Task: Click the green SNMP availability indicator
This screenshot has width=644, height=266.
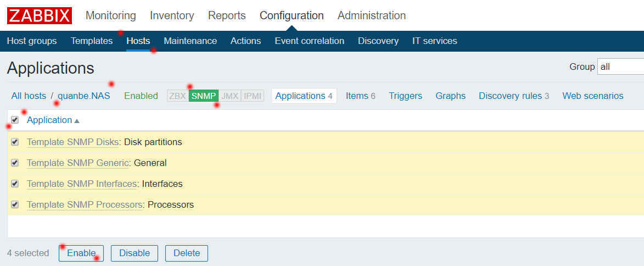Action: pos(204,96)
